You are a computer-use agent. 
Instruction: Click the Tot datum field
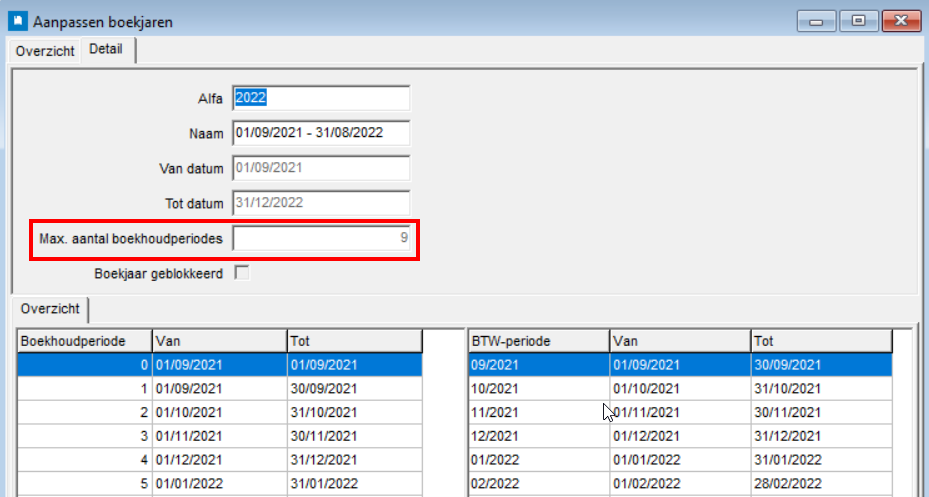coord(320,203)
